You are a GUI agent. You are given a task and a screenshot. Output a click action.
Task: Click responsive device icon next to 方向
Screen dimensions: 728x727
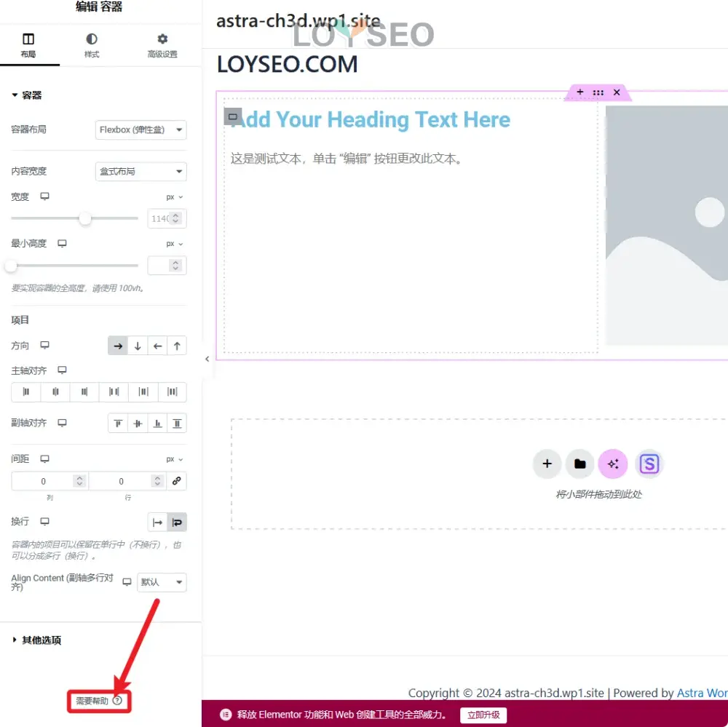[x=44, y=345]
